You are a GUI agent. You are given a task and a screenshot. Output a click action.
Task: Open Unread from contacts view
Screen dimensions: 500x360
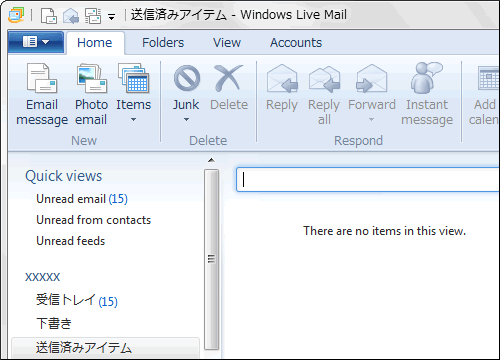94,220
